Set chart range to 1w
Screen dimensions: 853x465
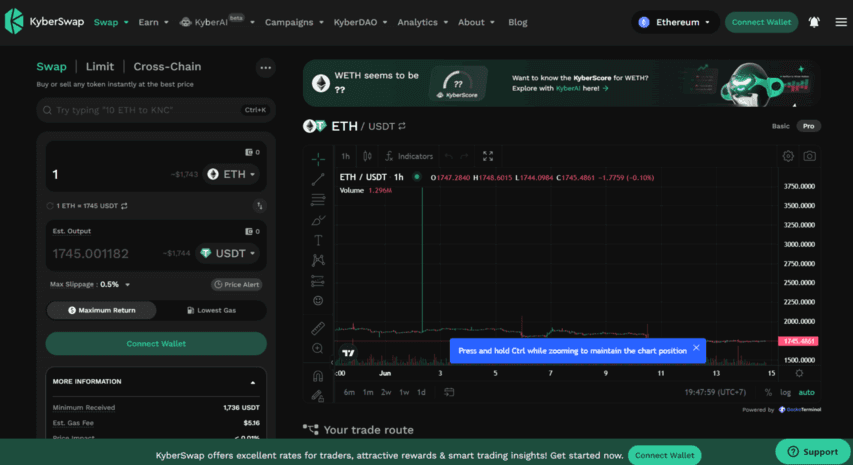[404, 392]
